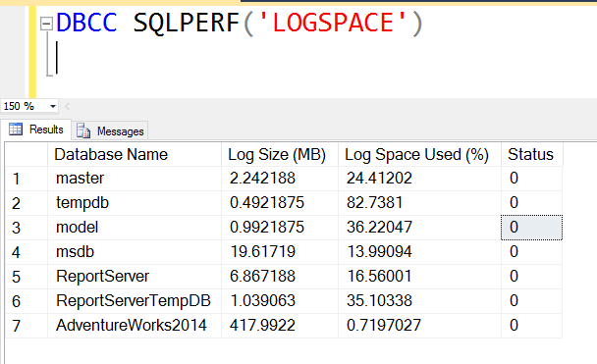
Task: Select row header number 7
Action: tap(27, 326)
